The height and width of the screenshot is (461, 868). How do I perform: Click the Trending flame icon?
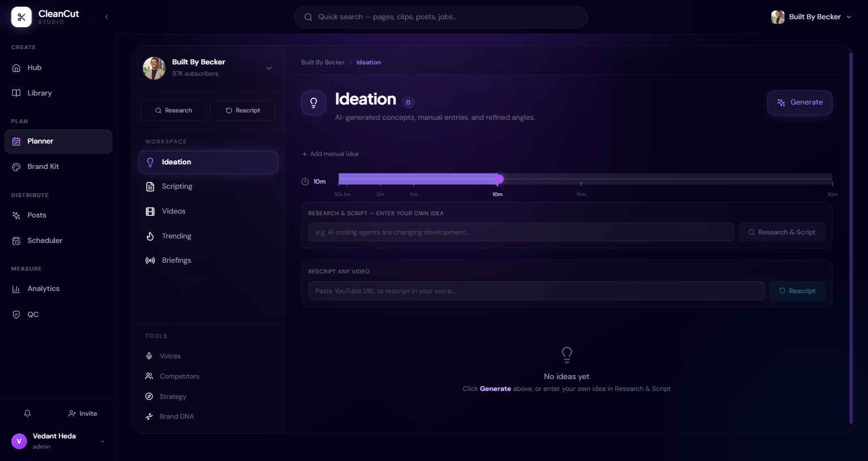coord(150,236)
